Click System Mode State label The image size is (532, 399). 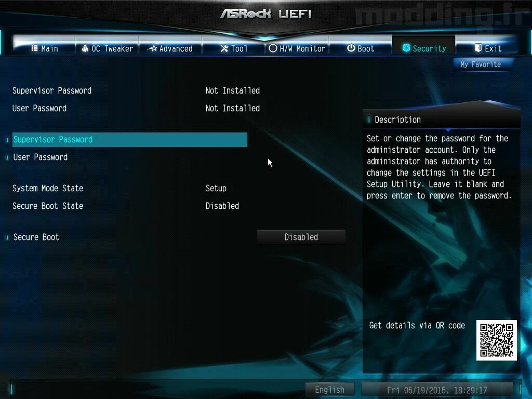pyautogui.click(x=48, y=188)
